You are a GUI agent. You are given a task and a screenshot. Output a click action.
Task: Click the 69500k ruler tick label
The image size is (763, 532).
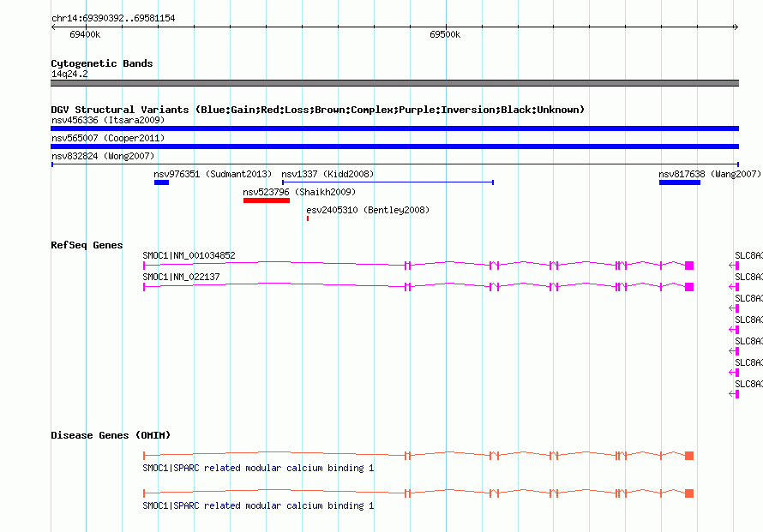click(x=445, y=34)
